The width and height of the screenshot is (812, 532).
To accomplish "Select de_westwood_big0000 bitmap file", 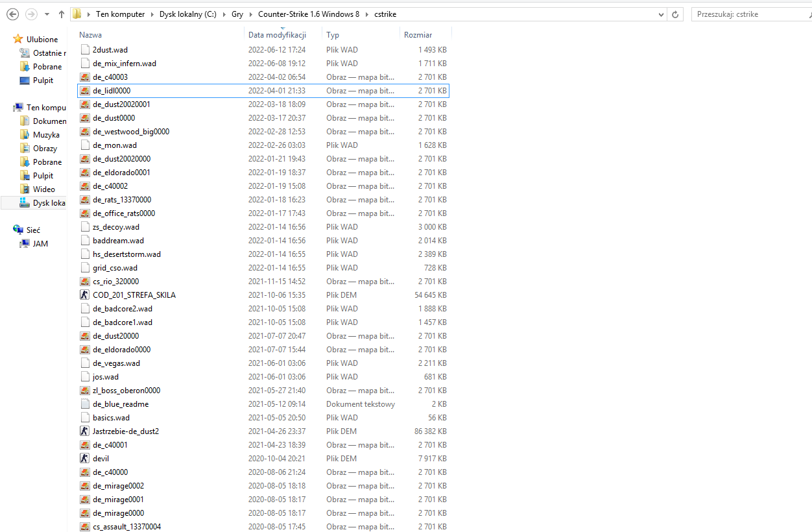I will tap(263, 132).
